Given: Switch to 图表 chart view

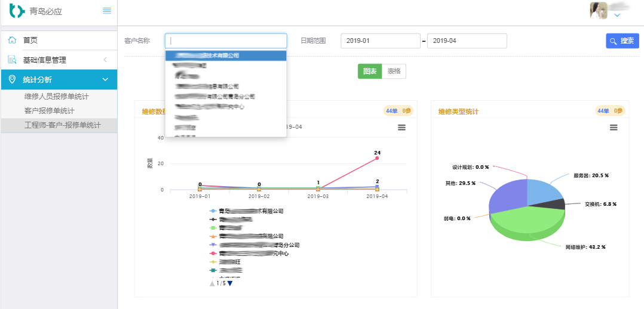Looking at the screenshot, I should click(x=369, y=71).
